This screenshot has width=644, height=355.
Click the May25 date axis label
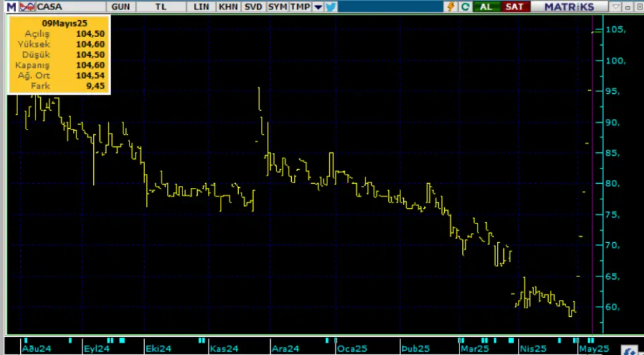point(594,349)
